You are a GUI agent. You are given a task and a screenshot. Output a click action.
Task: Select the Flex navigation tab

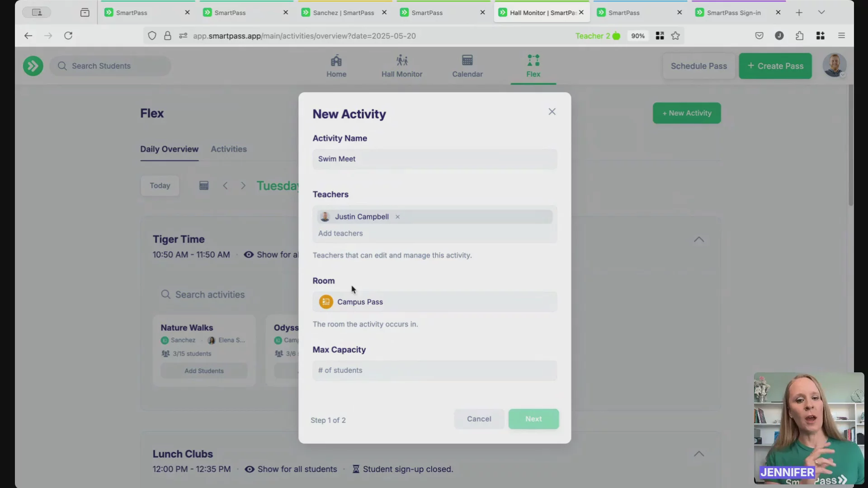533,66
